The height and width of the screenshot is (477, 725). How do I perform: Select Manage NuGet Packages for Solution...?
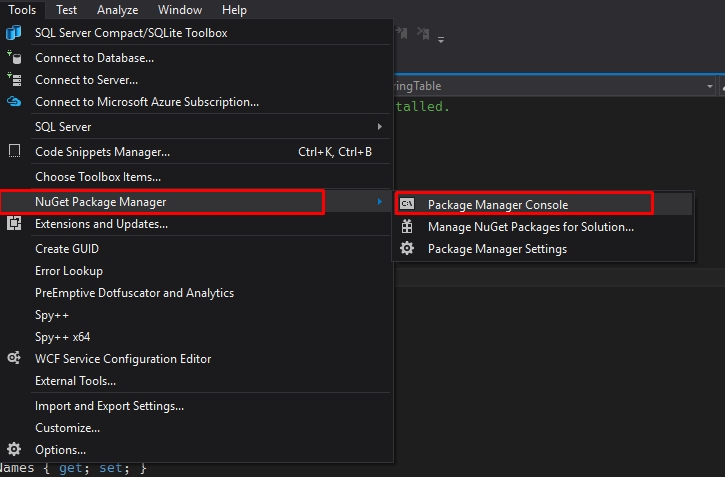pyautogui.click(x=543, y=226)
